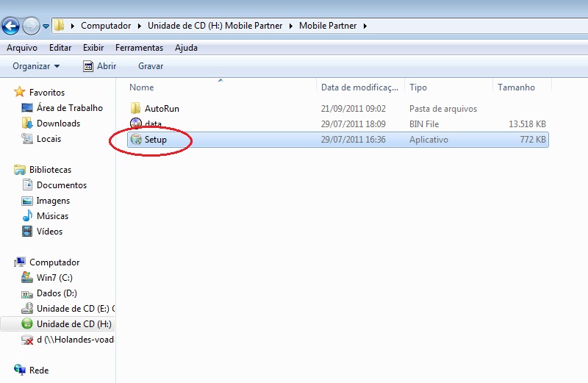Click the Bibliotecas libraries icon
Viewport: 588px width, 383px height.
(x=20, y=170)
